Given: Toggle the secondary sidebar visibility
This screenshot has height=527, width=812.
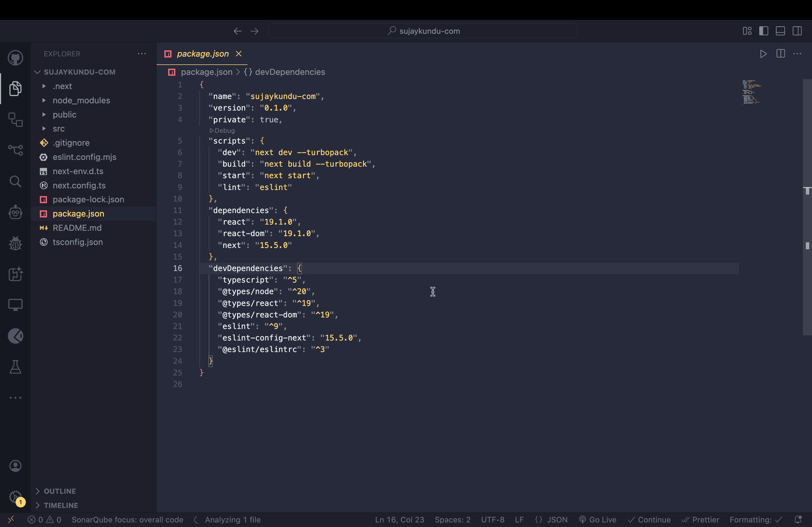Looking at the screenshot, I should click(x=797, y=31).
